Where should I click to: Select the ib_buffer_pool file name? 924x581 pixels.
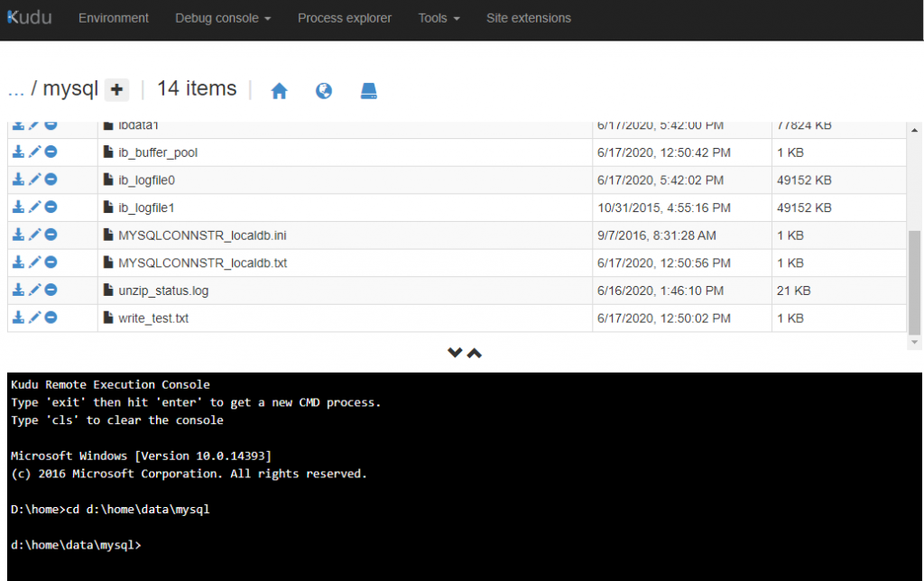coord(157,152)
